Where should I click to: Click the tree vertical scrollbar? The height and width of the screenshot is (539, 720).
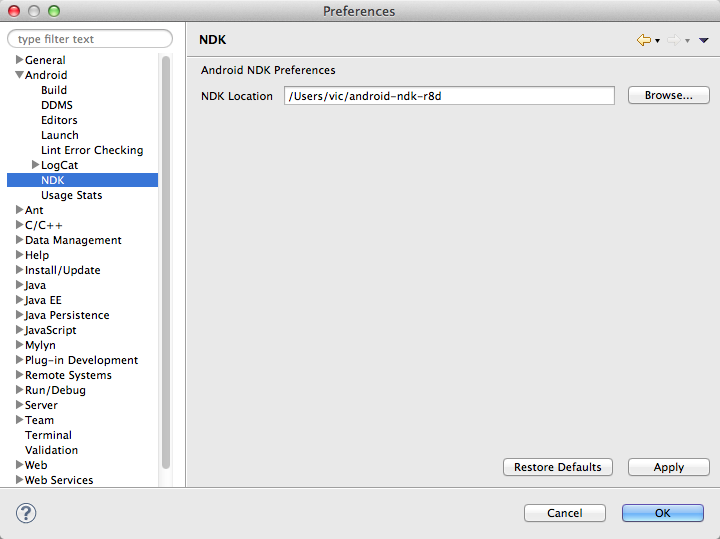(166, 262)
